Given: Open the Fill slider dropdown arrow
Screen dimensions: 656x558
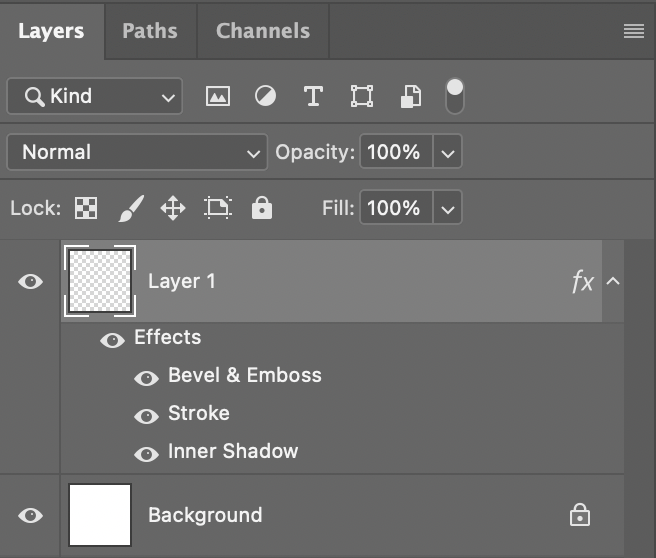Looking at the screenshot, I should 448,207.
